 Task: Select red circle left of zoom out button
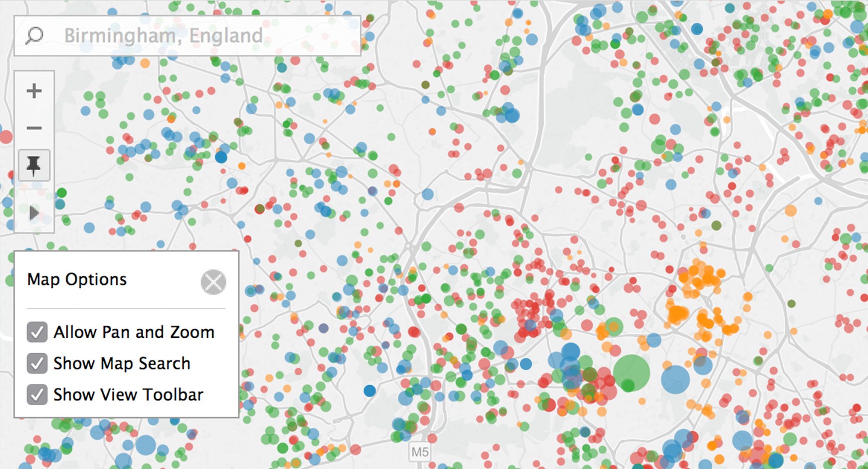pos(5,136)
